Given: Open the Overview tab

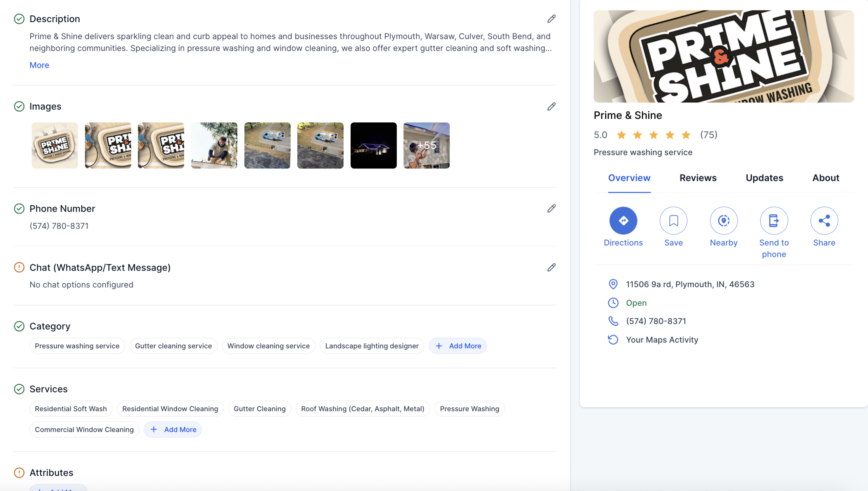Looking at the screenshot, I should point(629,178).
